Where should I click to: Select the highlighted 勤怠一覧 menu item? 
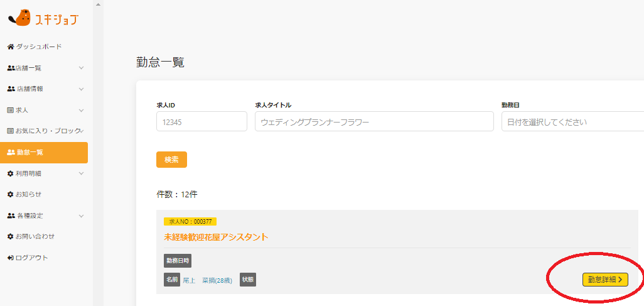tap(44, 153)
